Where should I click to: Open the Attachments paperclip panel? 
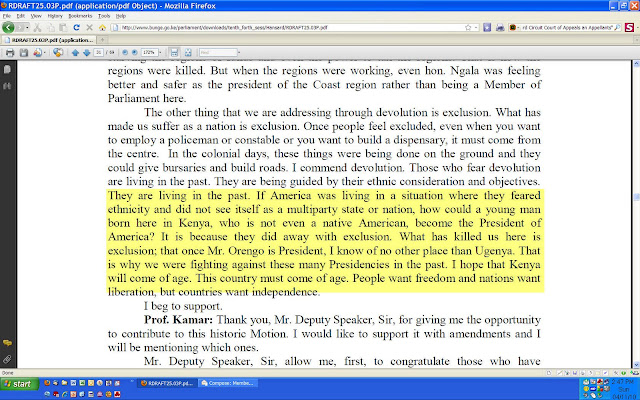tap(7, 360)
